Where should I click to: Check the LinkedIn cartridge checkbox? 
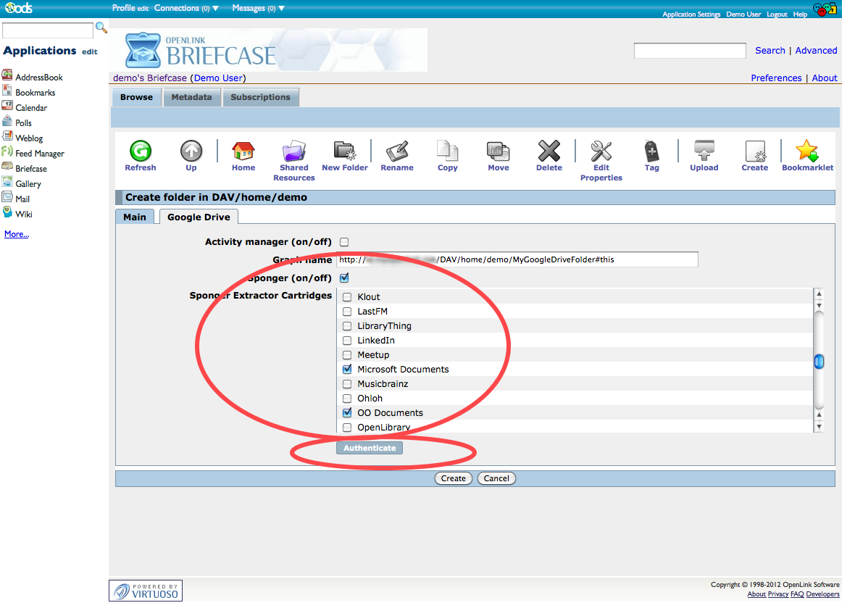[347, 341]
